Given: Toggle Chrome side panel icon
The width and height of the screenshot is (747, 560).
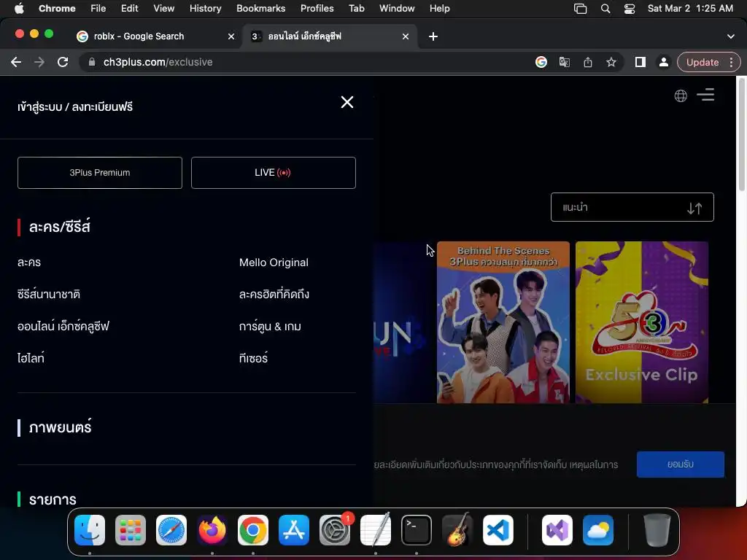Looking at the screenshot, I should 640,63.
